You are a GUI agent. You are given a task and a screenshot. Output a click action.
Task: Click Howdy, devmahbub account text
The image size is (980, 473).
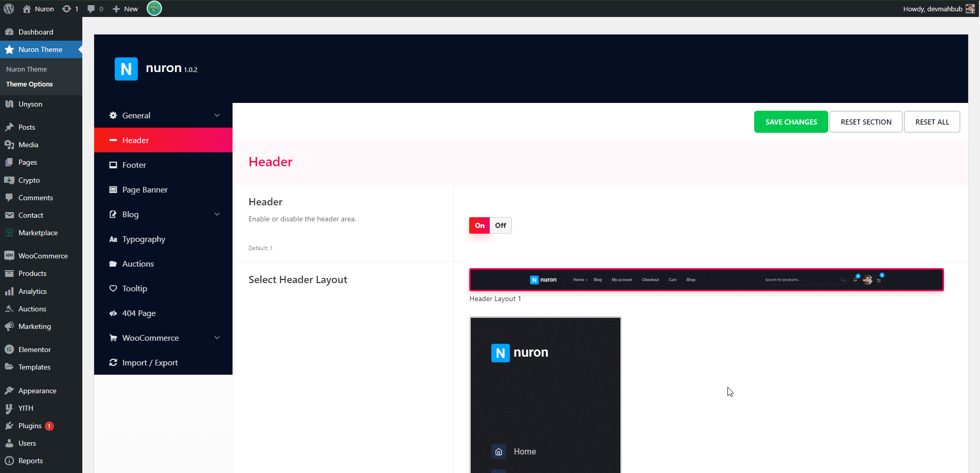point(933,9)
